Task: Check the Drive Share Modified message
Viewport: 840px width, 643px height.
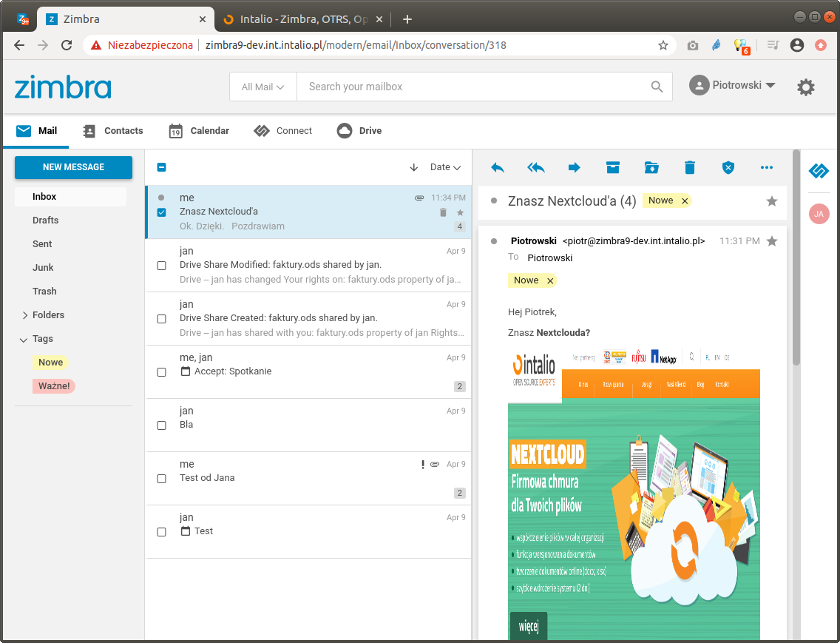Action: [x=161, y=266]
